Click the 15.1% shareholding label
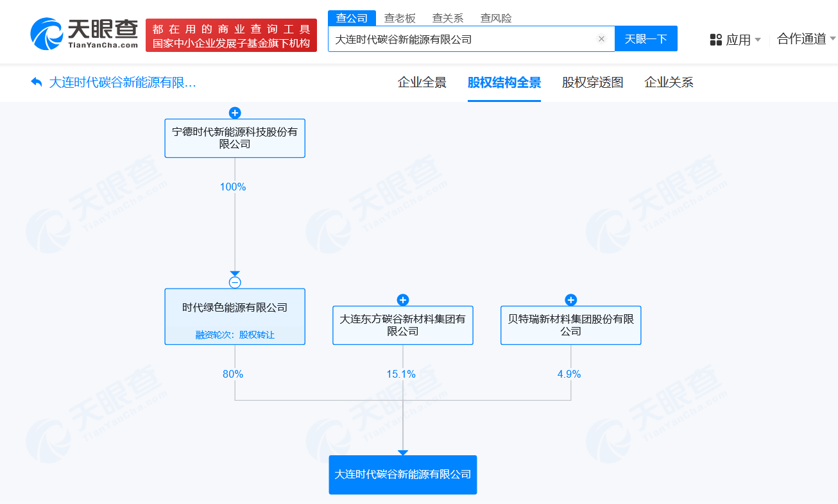The width and height of the screenshot is (838, 504). pos(401,374)
